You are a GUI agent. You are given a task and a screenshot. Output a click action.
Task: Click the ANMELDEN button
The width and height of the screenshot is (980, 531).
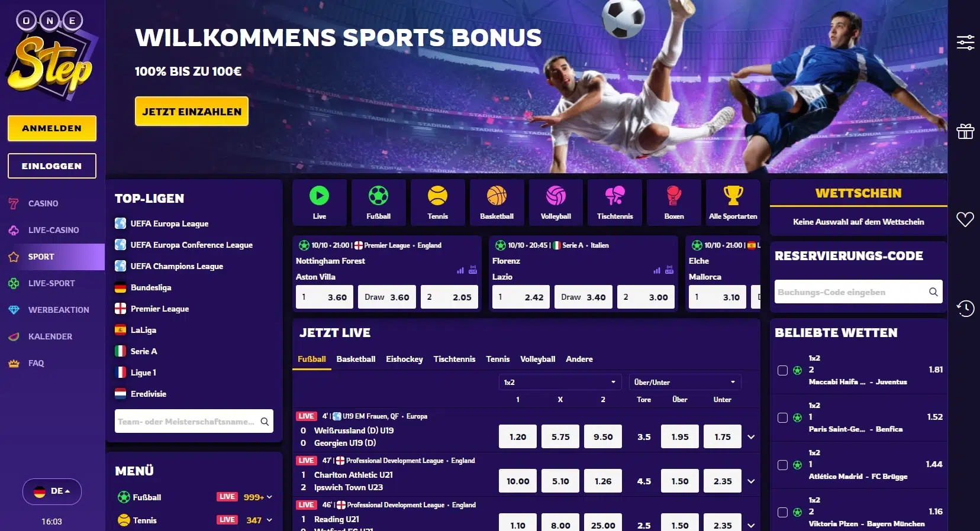tap(52, 128)
